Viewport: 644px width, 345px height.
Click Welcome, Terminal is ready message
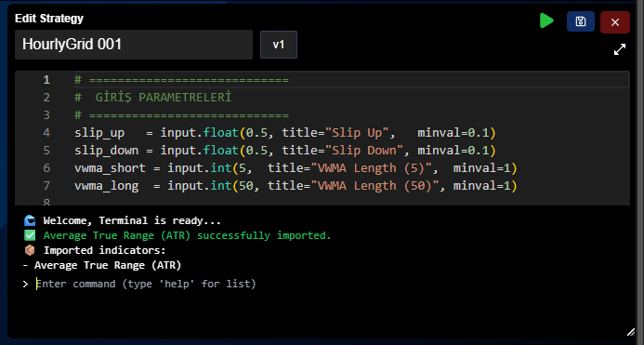[x=132, y=220]
